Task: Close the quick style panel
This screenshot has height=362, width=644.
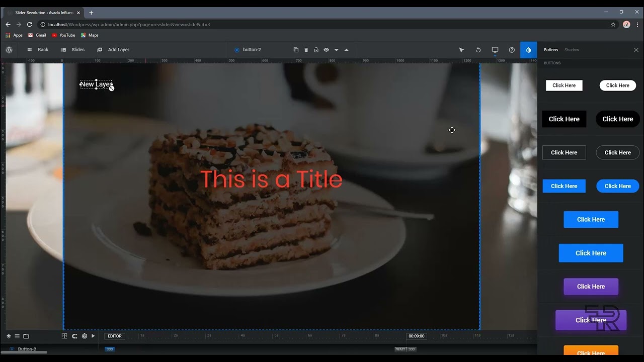Action: point(636,50)
